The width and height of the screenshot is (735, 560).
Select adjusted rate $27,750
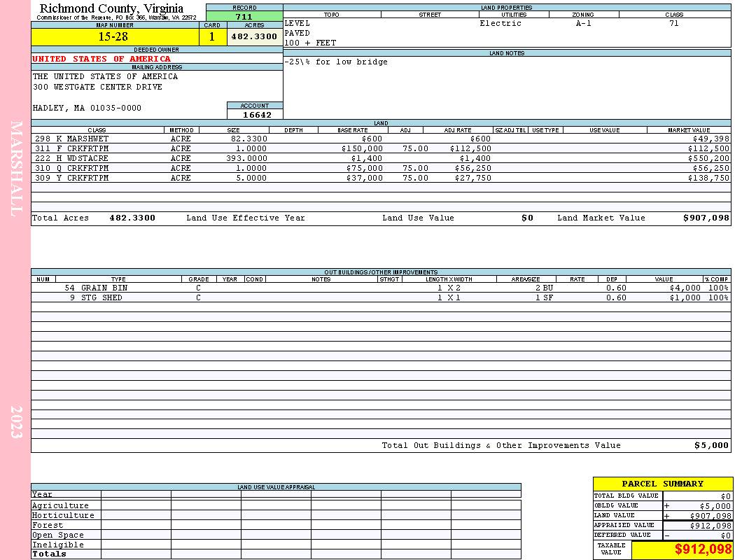pos(473,178)
